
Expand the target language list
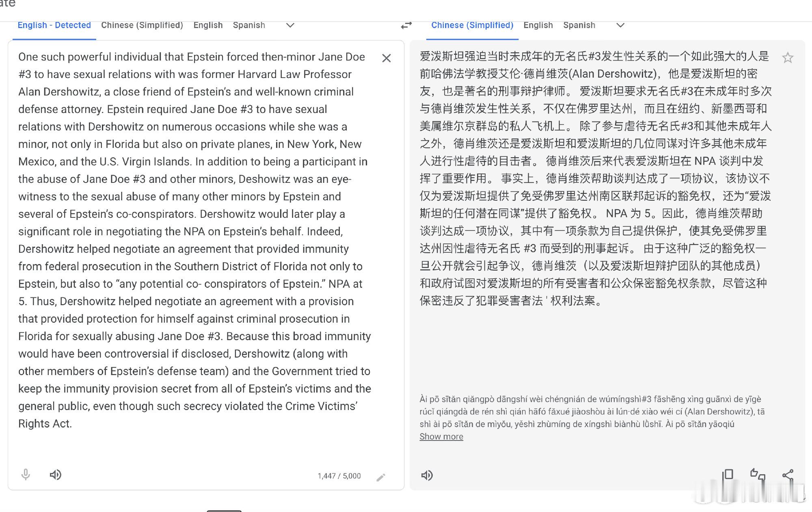(x=620, y=25)
